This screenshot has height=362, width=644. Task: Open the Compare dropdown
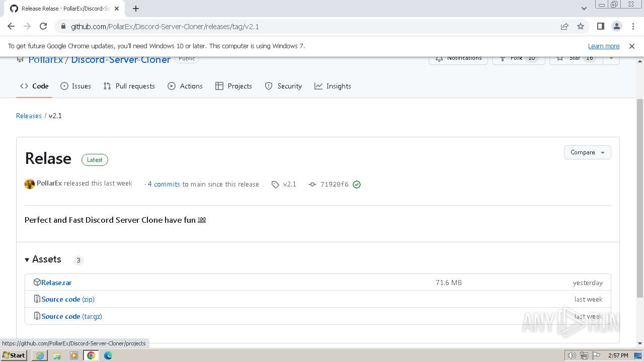[x=587, y=152]
